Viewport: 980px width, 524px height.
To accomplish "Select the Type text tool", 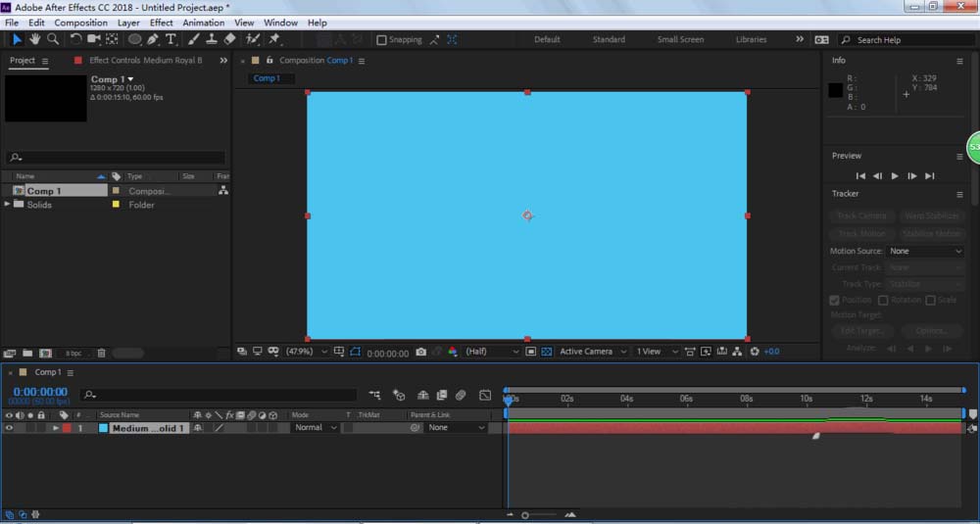I will pyautogui.click(x=171, y=39).
